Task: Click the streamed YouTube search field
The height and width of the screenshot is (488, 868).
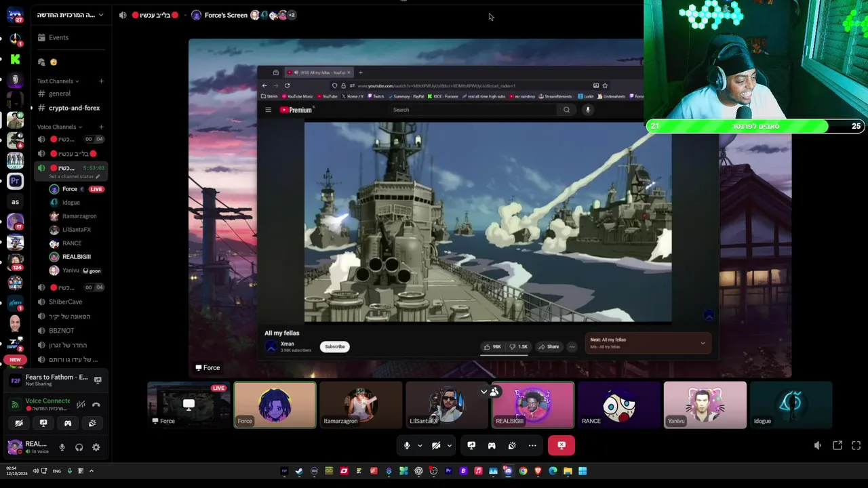Action: [473, 110]
